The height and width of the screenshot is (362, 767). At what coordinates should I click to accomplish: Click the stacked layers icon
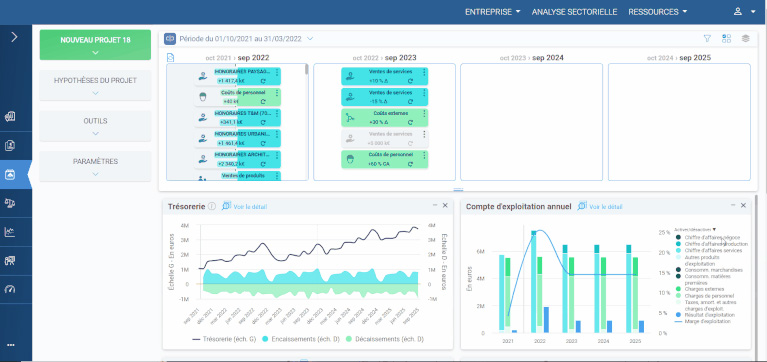[745, 38]
